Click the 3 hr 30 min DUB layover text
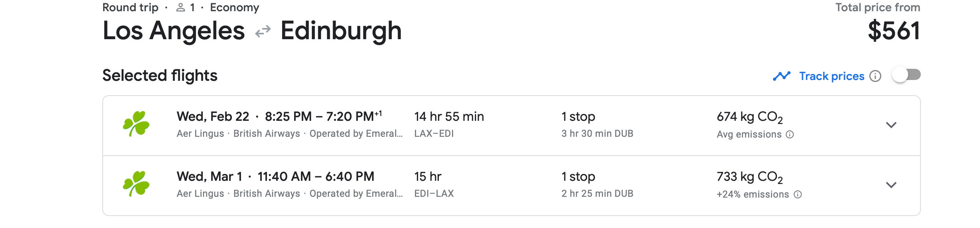980x228 pixels. 597,134
